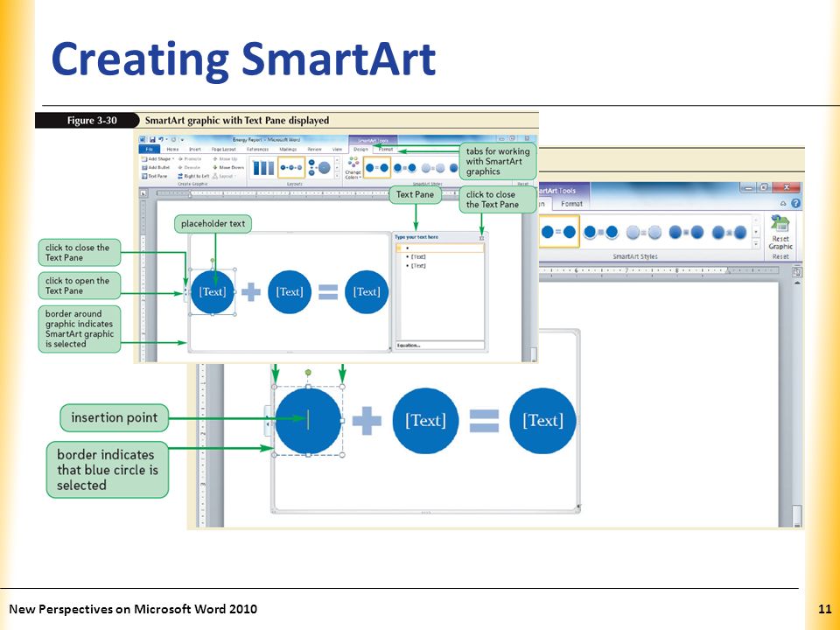Click the Promote button
The image size is (840, 630).
point(190,159)
